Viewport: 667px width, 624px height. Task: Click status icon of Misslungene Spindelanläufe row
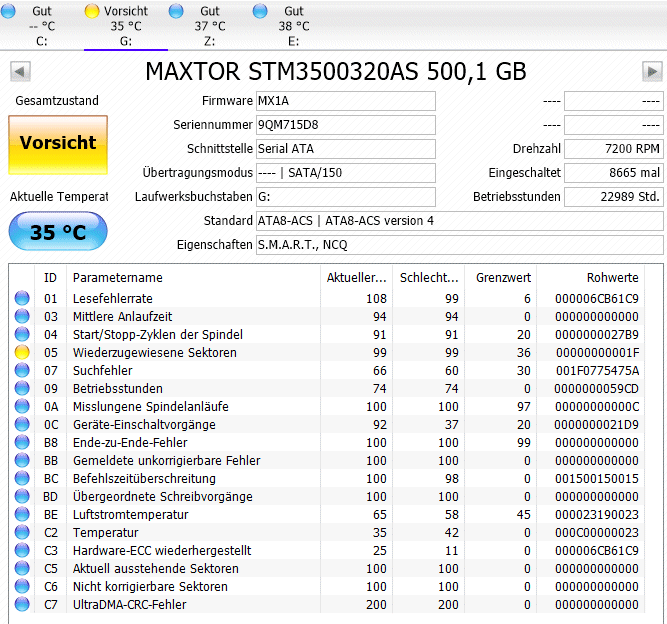22,406
